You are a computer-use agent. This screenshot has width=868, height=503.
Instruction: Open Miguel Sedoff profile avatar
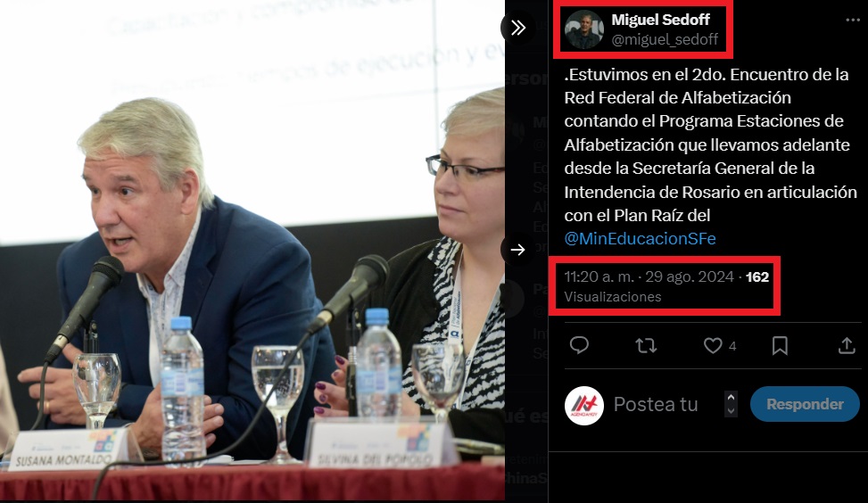[584, 29]
